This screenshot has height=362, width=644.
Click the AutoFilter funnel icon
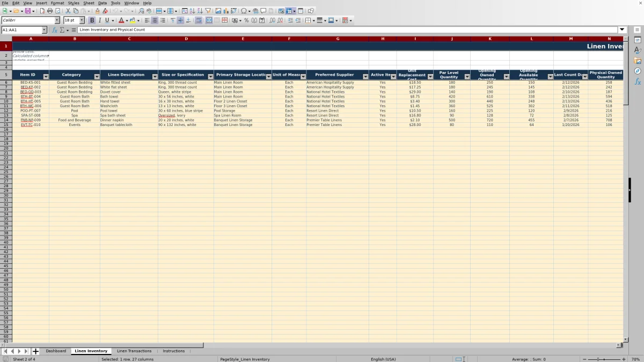click(x=208, y=11)
